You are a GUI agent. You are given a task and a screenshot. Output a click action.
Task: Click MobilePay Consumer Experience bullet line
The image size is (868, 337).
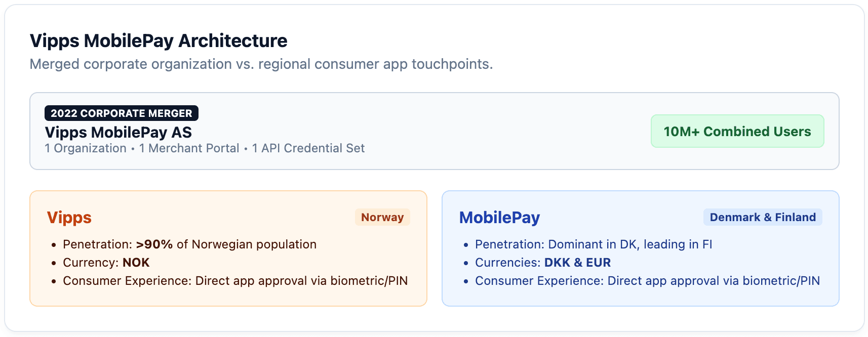coord(647,281)
